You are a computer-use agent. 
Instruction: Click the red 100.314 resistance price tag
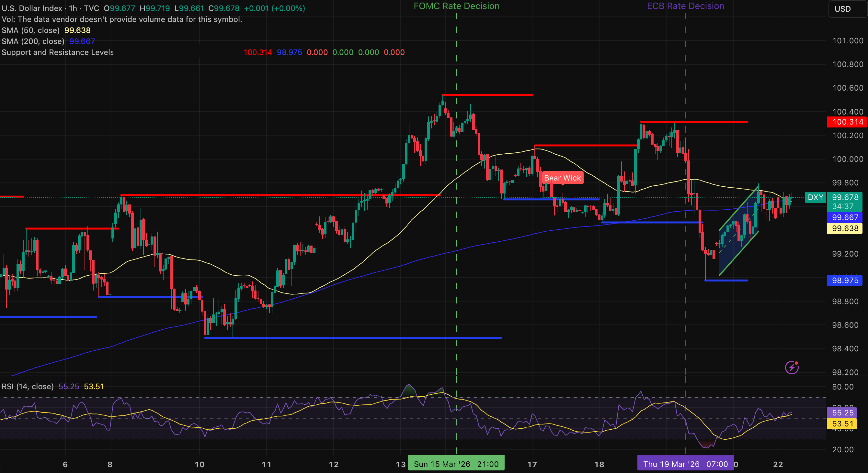coord(847,122)
